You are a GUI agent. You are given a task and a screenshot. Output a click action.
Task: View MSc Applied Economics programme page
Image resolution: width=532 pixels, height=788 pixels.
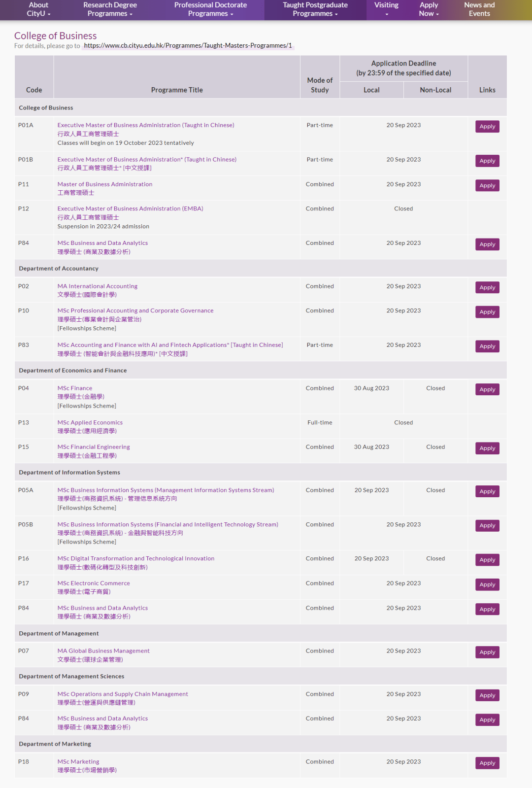(x=90, y=422)
